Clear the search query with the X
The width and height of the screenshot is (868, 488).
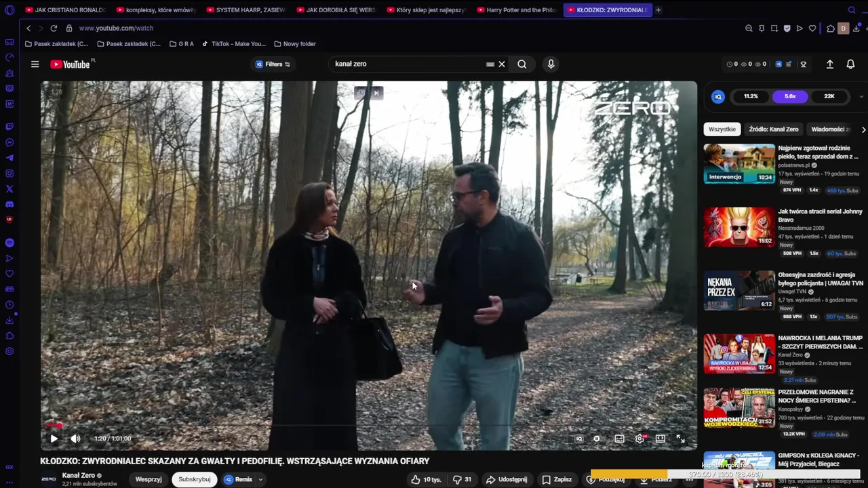pyautogui.click(x=502, y=64)
